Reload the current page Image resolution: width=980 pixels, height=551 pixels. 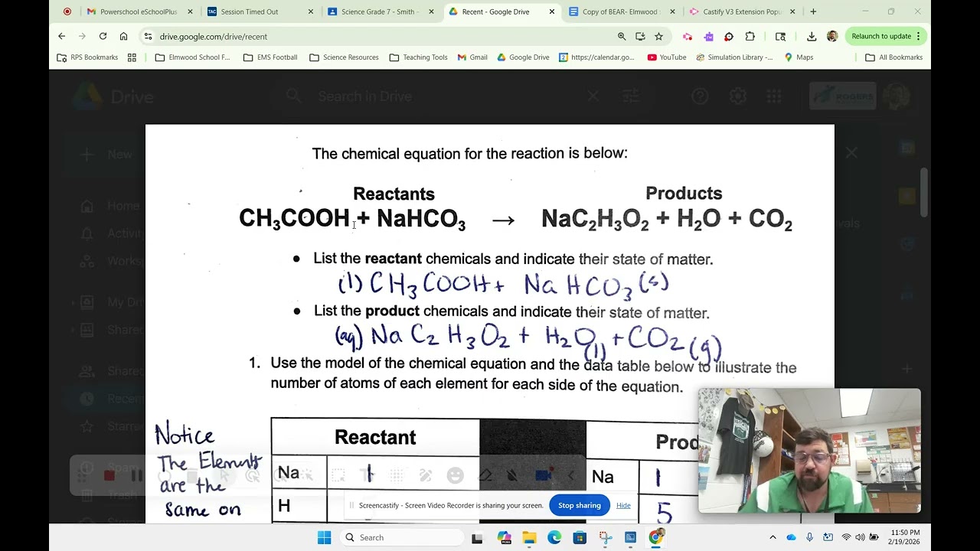click(103, 36)
